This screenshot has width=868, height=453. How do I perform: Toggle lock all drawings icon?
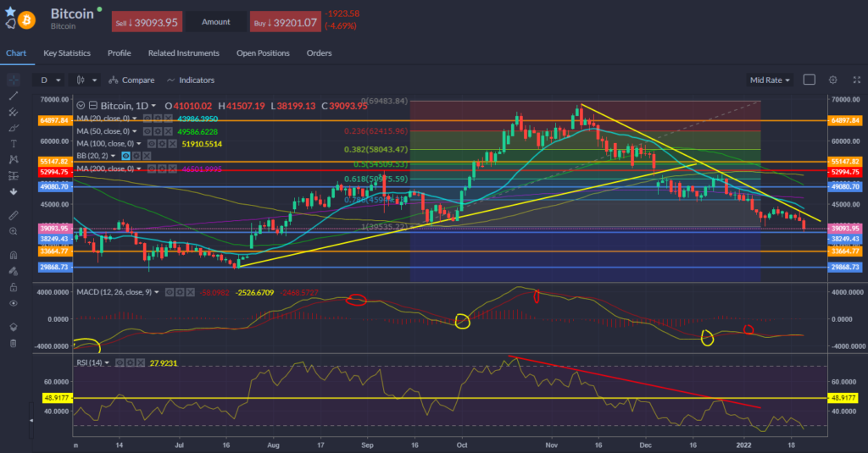pos(13,286)
